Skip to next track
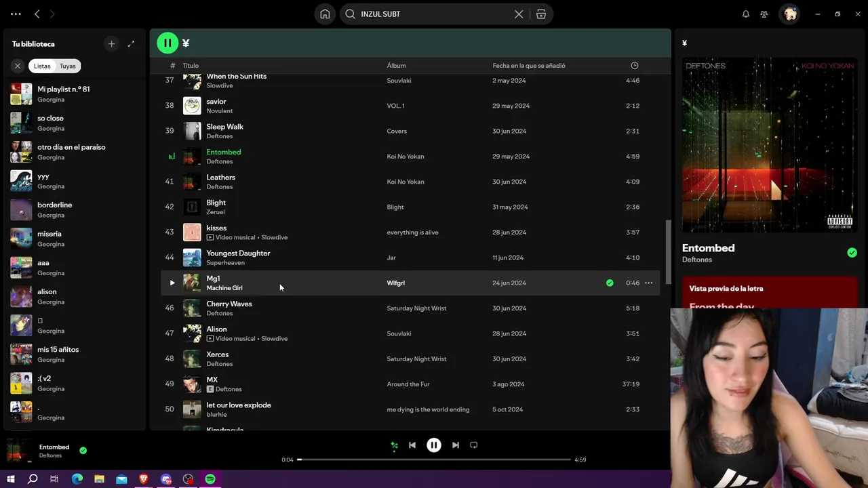Image resolution: width=868 pixels, height=488 pixels. (456, 445)
